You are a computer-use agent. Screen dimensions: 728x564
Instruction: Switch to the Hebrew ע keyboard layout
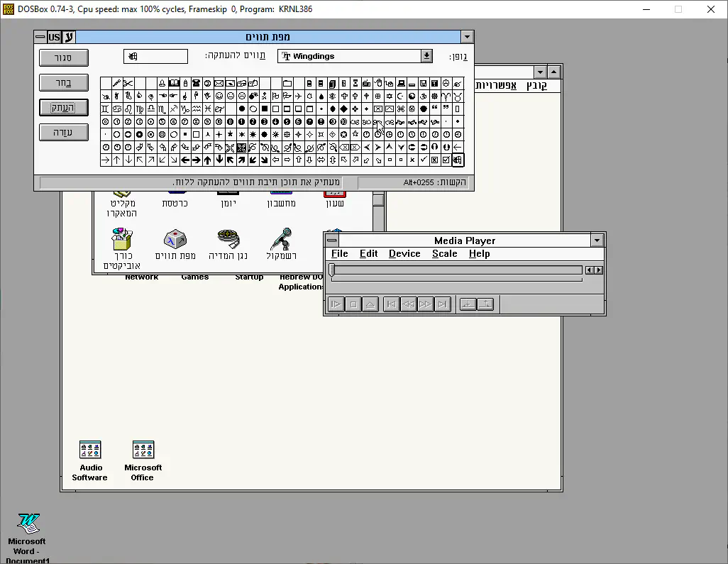tap(69, 37)
